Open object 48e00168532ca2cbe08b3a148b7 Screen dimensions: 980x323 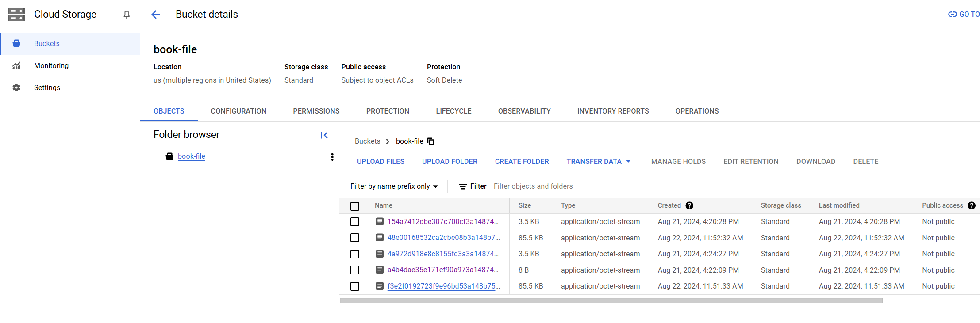click(443, 238)
